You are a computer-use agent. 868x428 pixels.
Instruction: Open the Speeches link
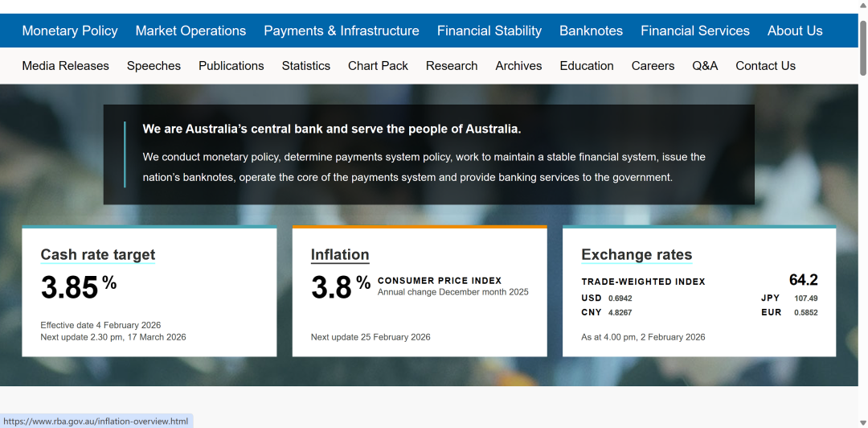154,66
